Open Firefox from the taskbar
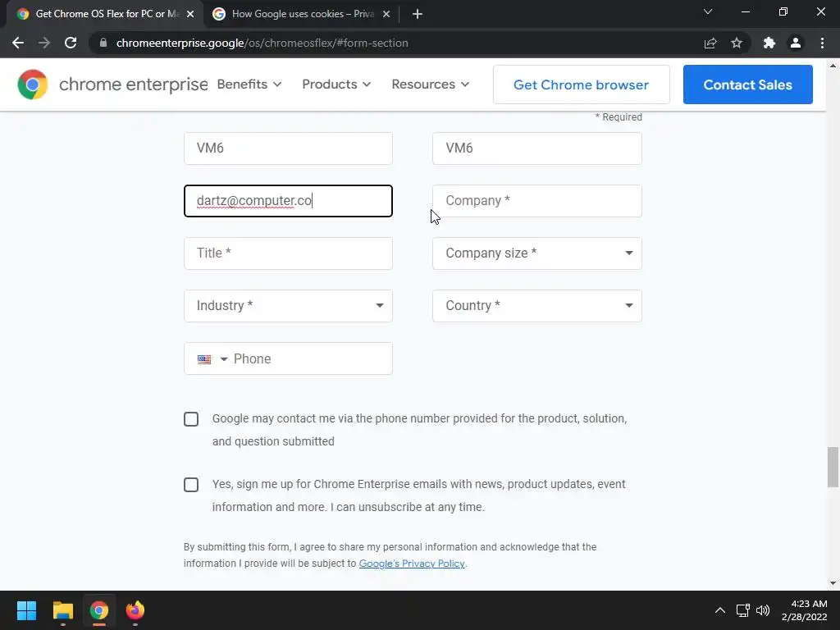Viewport: 840px width, 630px height. 135,610
